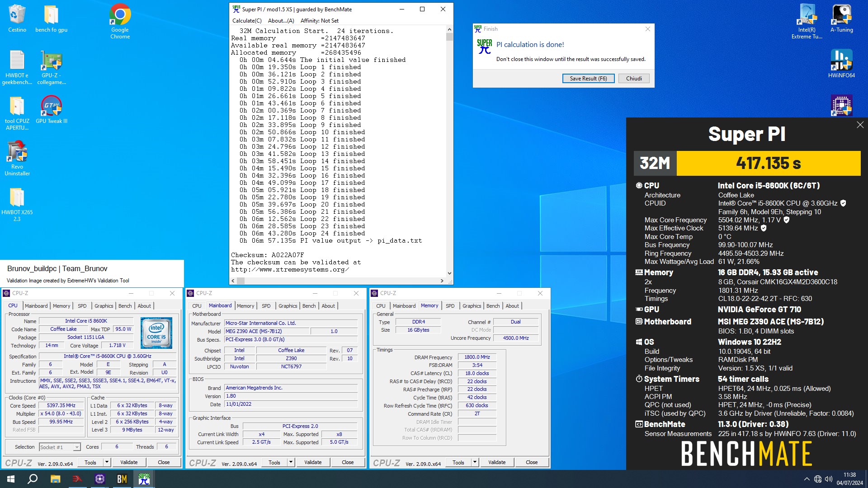Launch Intel Extreme Tuning Utility shortcut
The height and width of the screenshot is (488, 868).
(807, 21)
